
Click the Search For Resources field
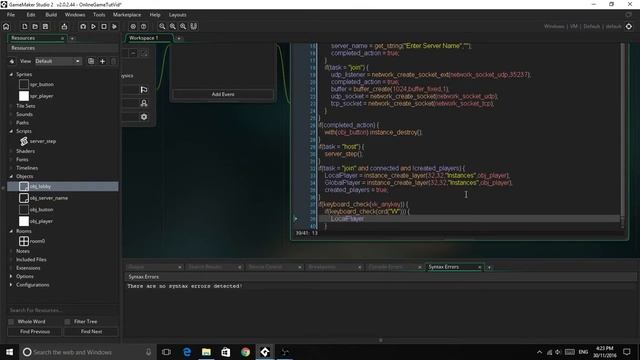click(x=63, y=310)
